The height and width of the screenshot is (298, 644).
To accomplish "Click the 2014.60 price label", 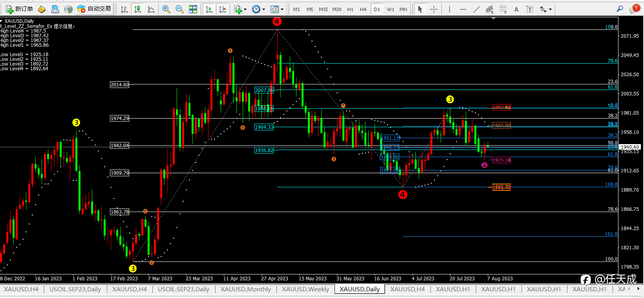I will (120, 84).
